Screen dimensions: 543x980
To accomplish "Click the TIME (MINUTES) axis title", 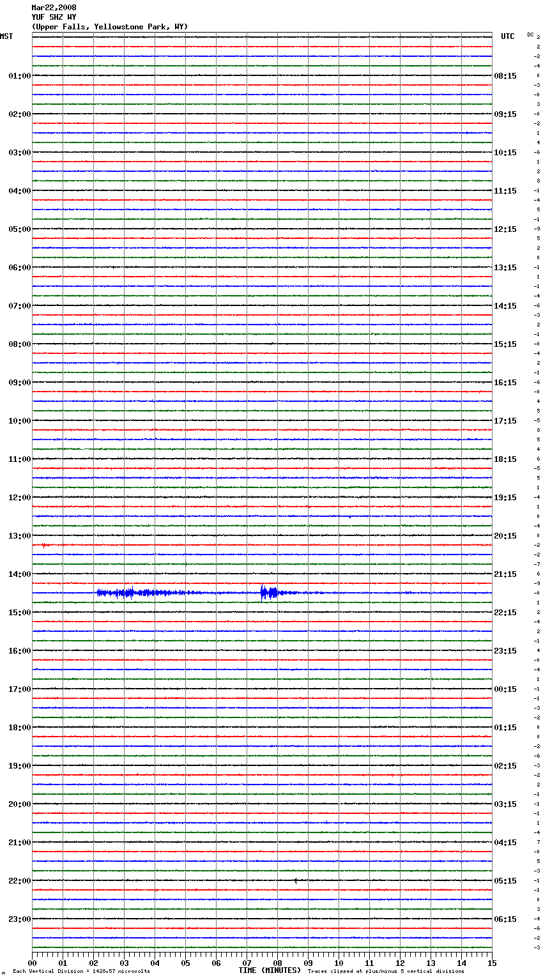I will [x=270, y=970].
